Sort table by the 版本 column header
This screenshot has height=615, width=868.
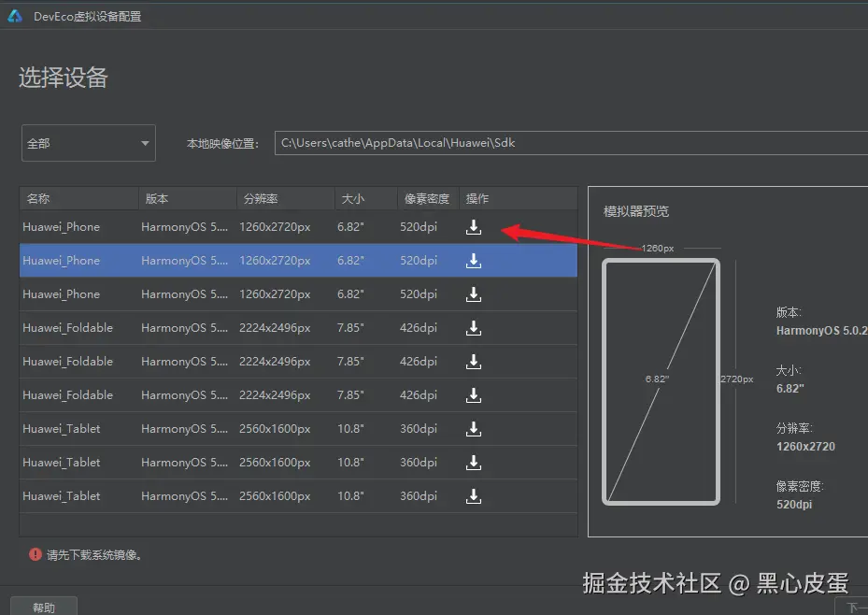(x=188, y=198)
